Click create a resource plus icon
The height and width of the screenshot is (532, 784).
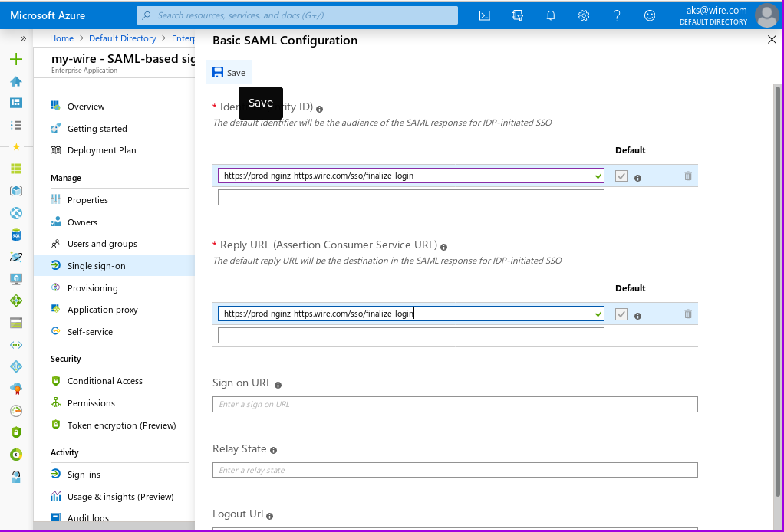(x=16, y=60)
